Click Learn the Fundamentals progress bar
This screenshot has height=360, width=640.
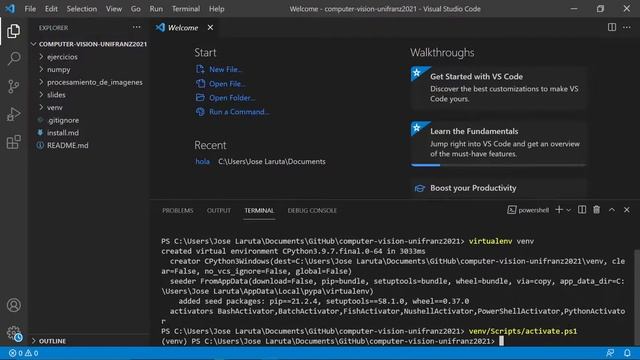[x=499, y=165]
